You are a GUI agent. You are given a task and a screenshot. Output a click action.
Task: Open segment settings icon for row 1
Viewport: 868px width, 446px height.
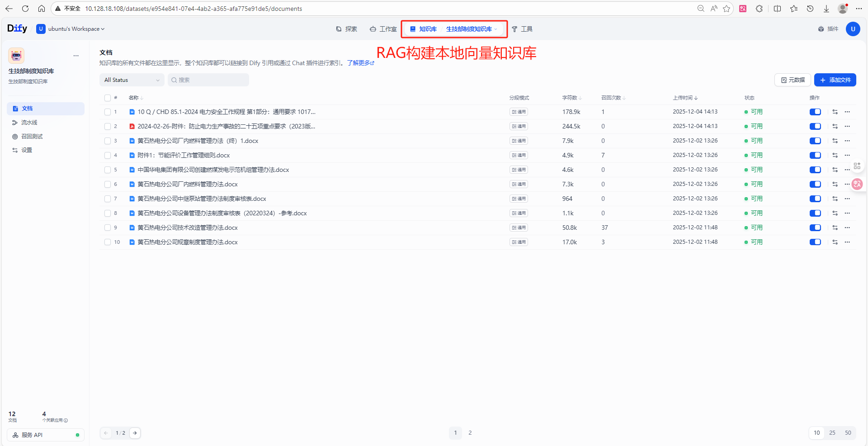[x=835, y=112]
